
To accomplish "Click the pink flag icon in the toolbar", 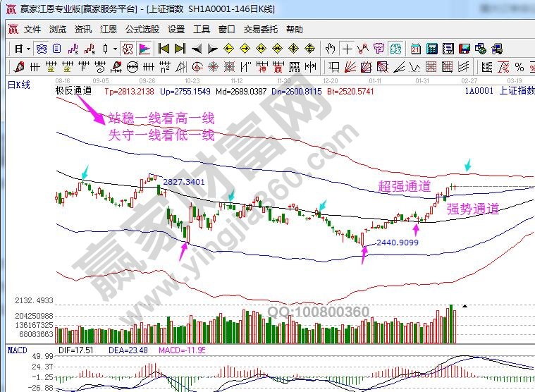I will [x=144, y=49].
